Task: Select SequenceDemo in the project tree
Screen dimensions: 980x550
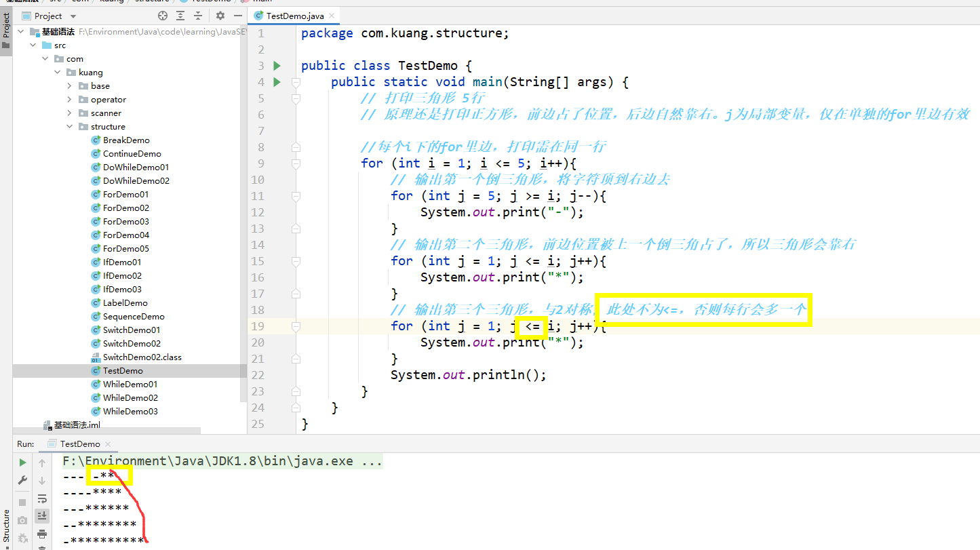Action: coord(133,317)
